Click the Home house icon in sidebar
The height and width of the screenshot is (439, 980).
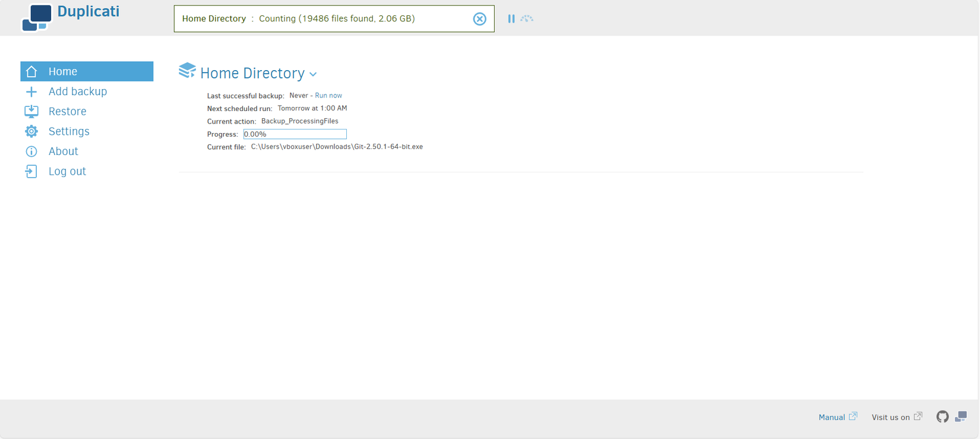(31, 71)
